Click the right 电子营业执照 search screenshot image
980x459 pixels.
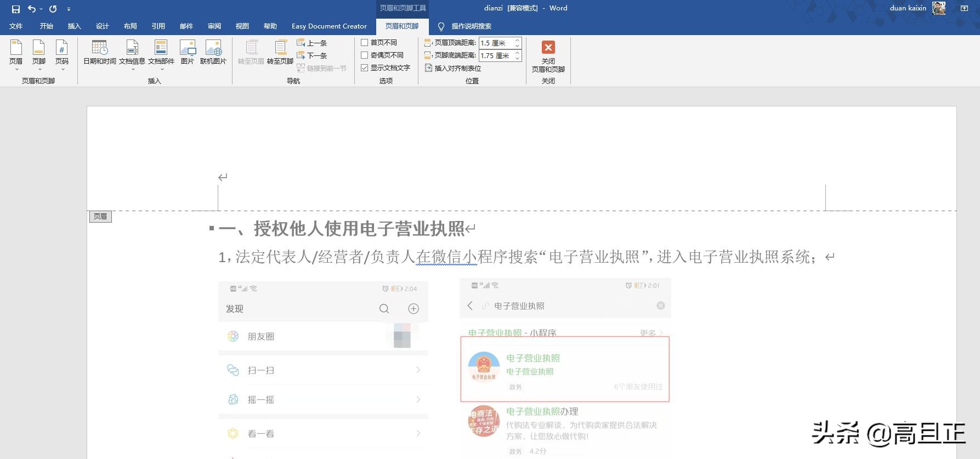[x=565, y=369]
